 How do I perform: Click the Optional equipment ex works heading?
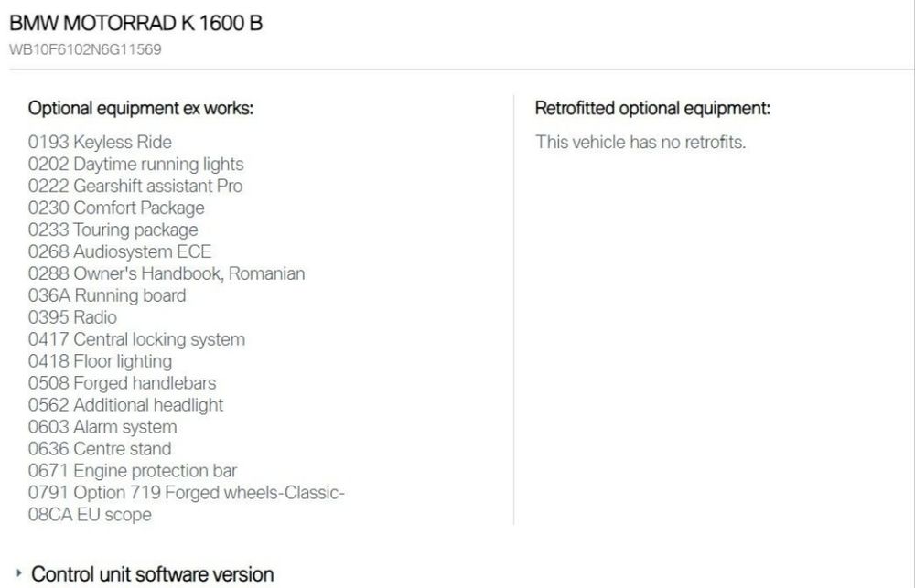(141, 109)
